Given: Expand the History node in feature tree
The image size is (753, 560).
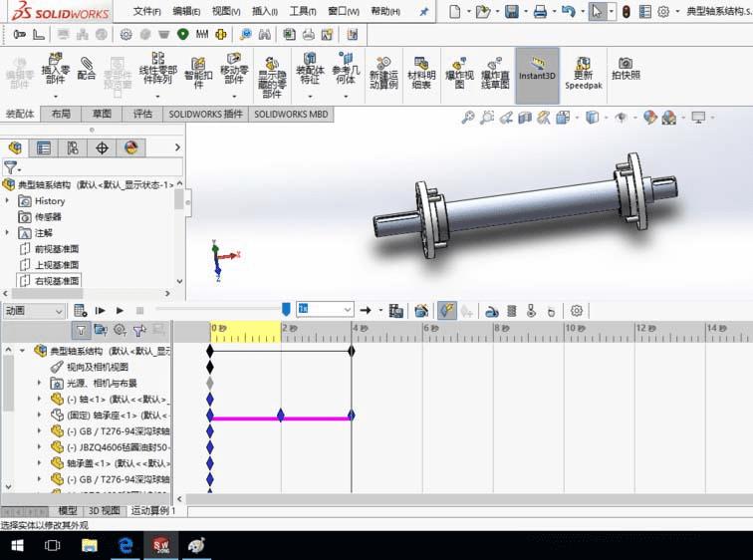Looking at the screenshot, I should tap(8, 201).
